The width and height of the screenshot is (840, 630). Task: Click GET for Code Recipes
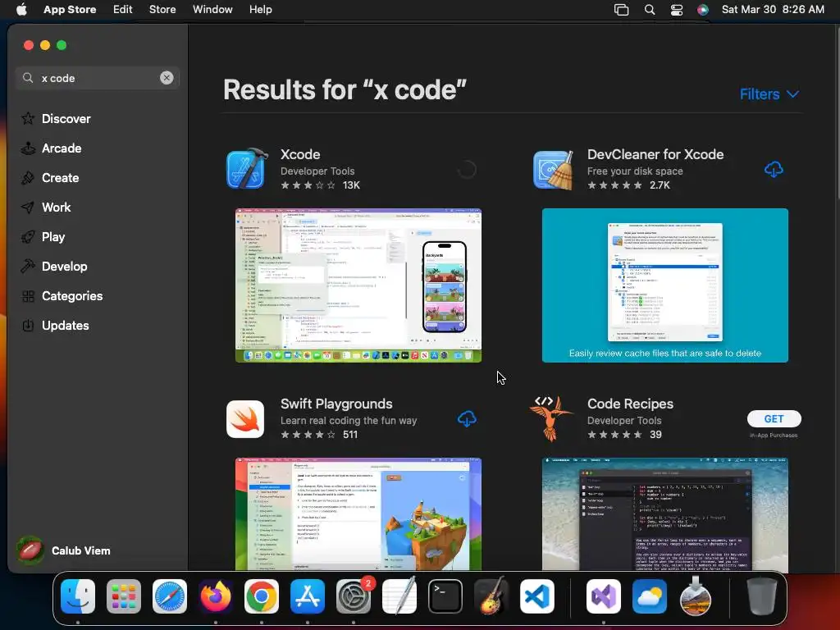774,419
